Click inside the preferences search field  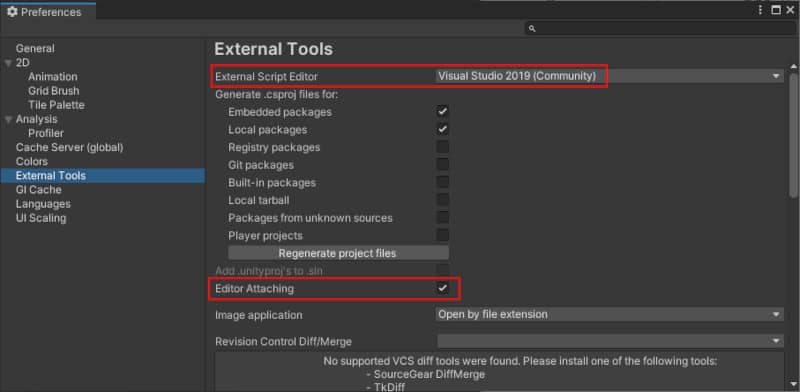[x=660, y=29]
